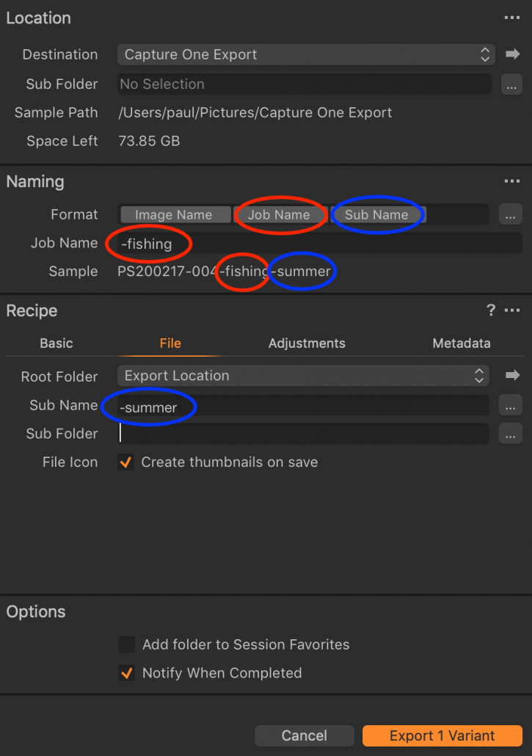Enable Add folder to Session Favorites
The width and height of the screenshot is (532, 756).
coord(127,644)
